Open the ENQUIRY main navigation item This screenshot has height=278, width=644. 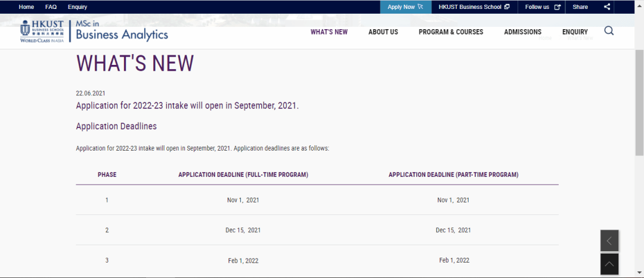coord(575,32)
